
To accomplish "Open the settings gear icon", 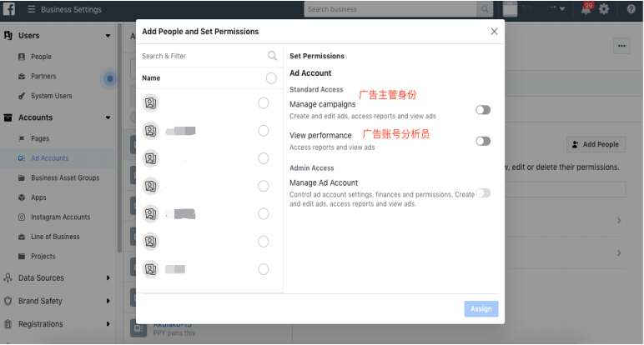I will [604, 9].
